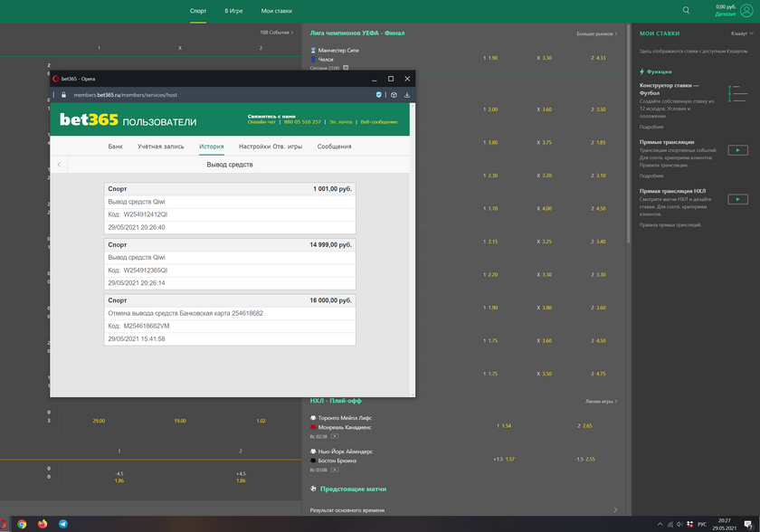The width and height of the screenshot is (760, 532).
Task: Open Больше рынков for Лига чемпионов
Action: (x=596, y=33)
